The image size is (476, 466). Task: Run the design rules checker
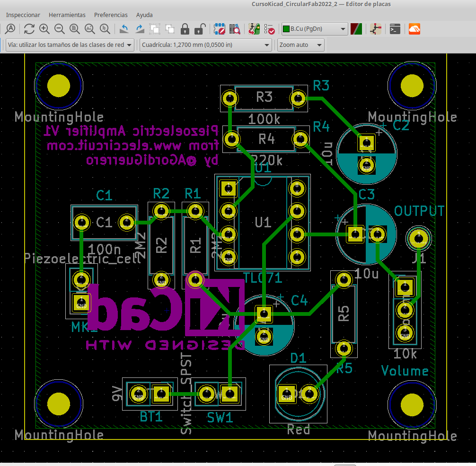pos(270,29)
